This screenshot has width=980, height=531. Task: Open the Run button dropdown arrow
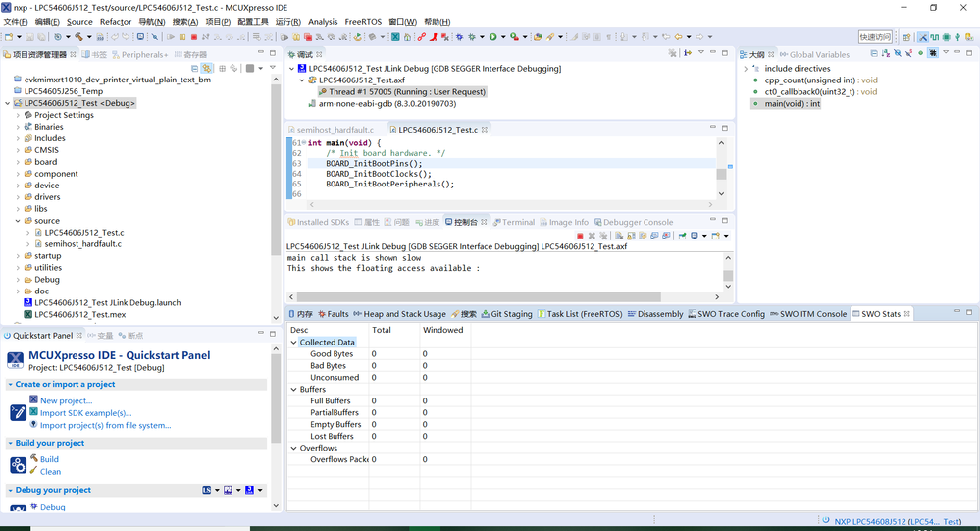(x=503, y=37)
